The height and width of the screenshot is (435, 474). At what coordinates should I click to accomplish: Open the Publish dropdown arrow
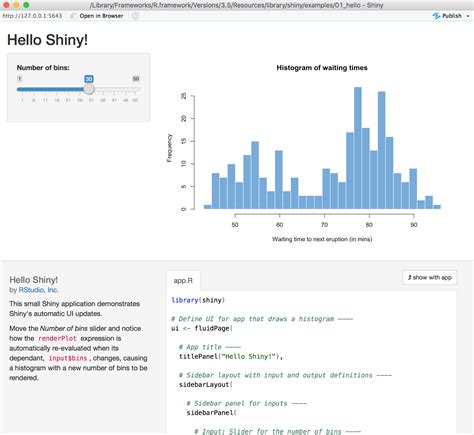pos(468,16)
